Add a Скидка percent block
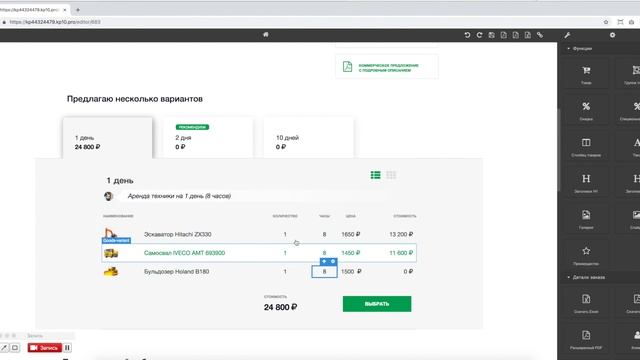Viewport: 640px width, 360px height. pyautogui.click(x=586, y=111)
